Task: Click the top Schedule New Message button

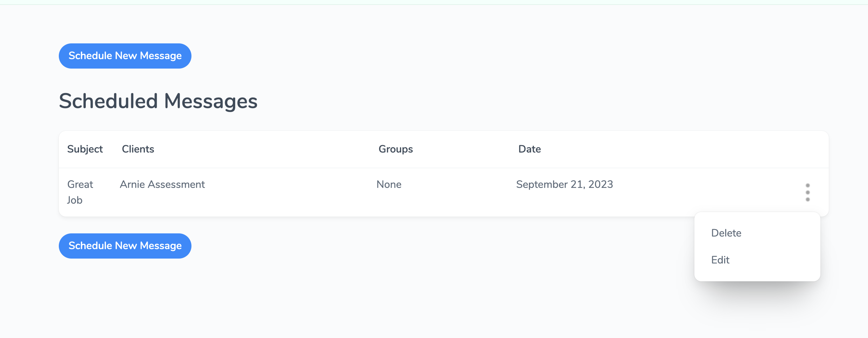Action: 125,56
